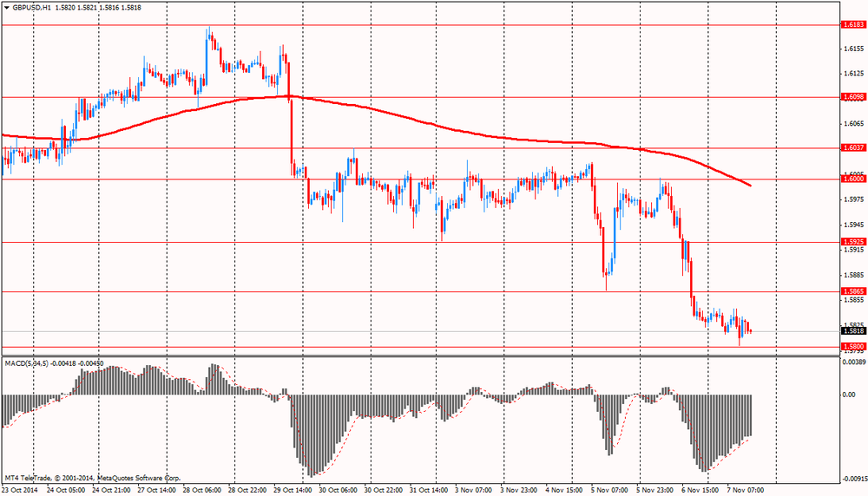
Task: Click the red 1.6000 level label
Action: coord(853,179)
